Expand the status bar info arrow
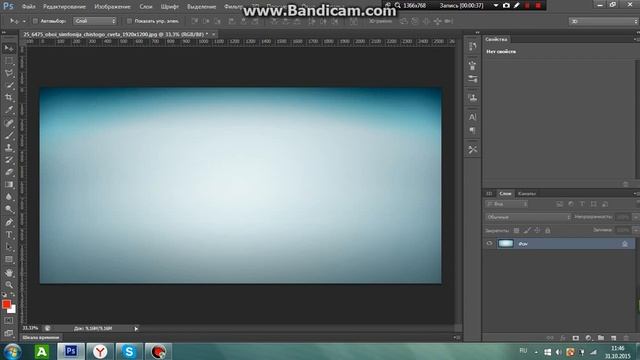The width and height of the screenshot is (640, 360). [136, 328]
